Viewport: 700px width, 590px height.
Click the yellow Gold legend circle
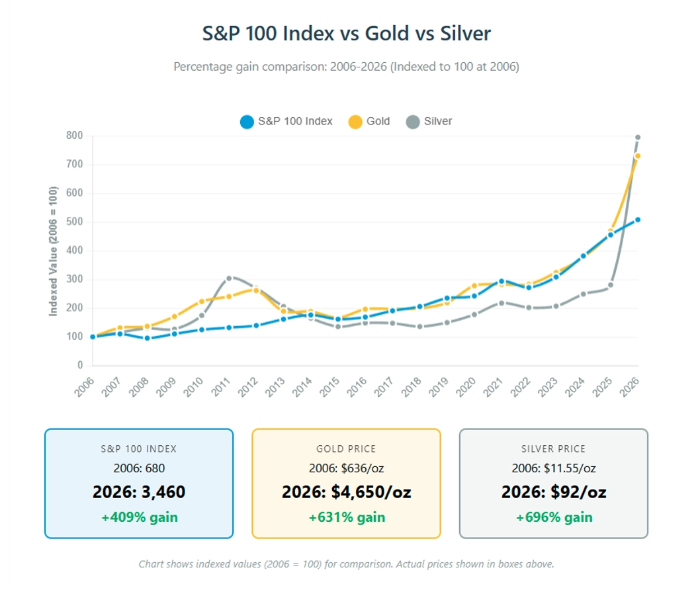[x=355, y=122]
